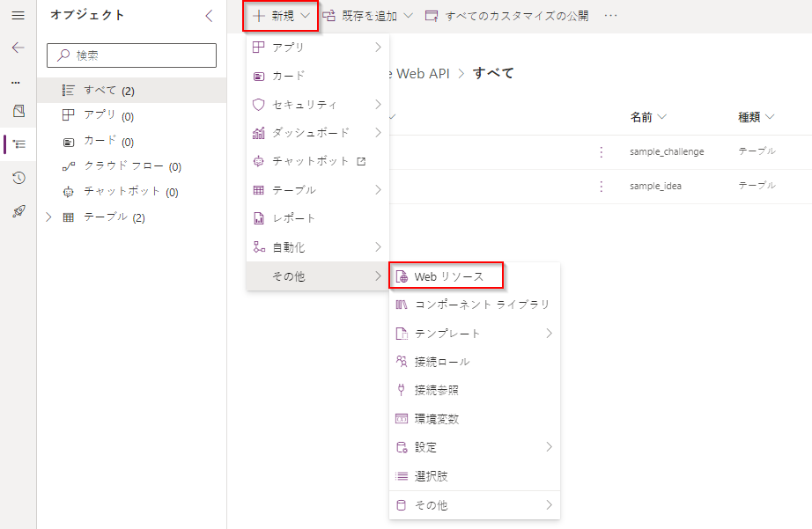
Task: Open the history icon in left rail
Action: [18, 178]
